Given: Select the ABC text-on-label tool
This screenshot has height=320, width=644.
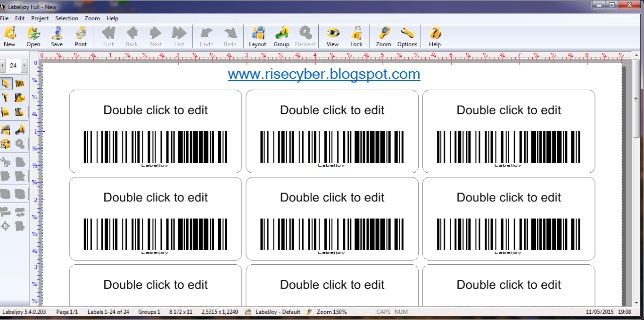Looking at the screenshot, I should [x=6, y=112].
